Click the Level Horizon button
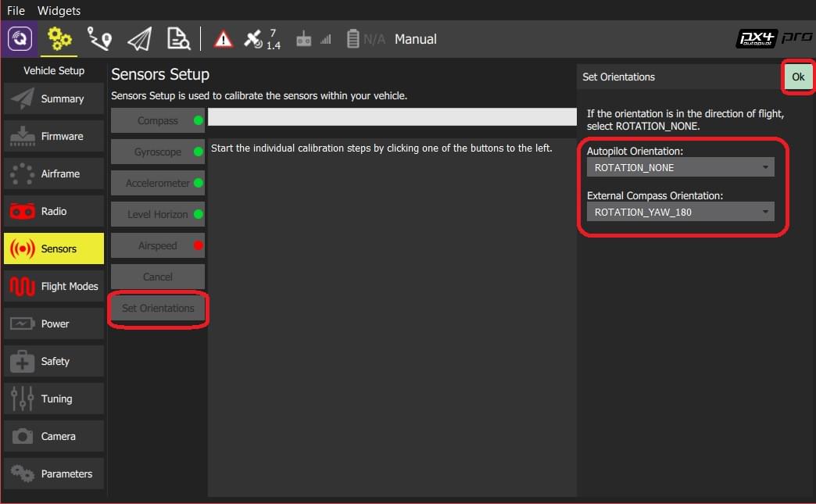816x504 pixels. (158, 214)
